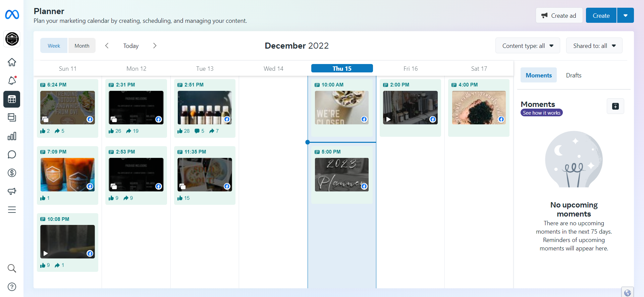The height and width of the screenshot is (297, 644).
Task: Click the share count on 10:08 PM post
Action: [x=59, y=265]
